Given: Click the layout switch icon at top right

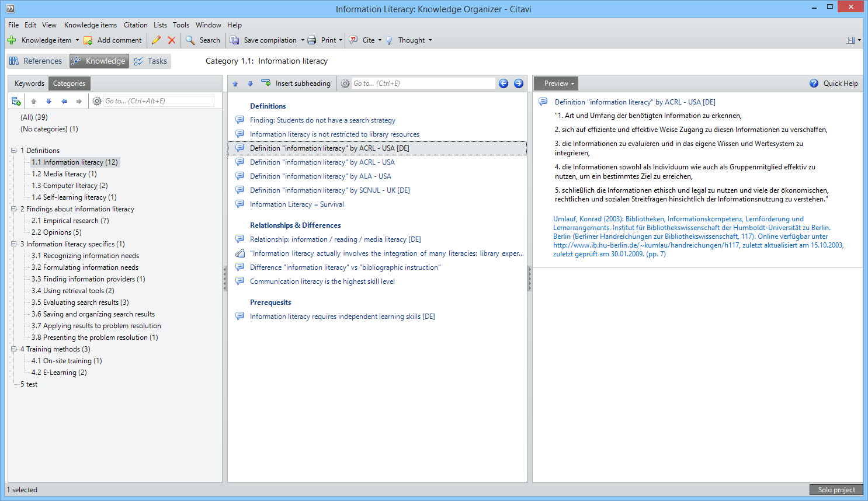Looking at the screenshot, I should coord(850,40).
